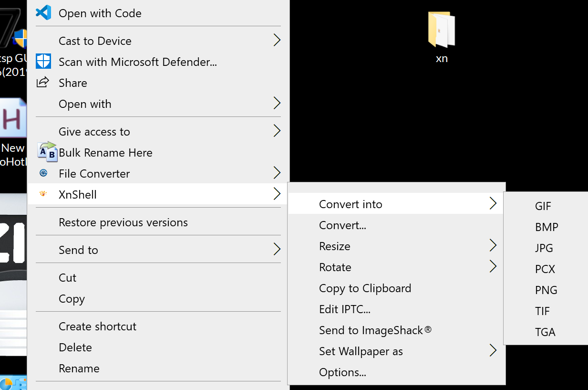The width and height of the screenshot is (588, 390).
Task: Open the xn folder on desktop
Action: point(442,32)
